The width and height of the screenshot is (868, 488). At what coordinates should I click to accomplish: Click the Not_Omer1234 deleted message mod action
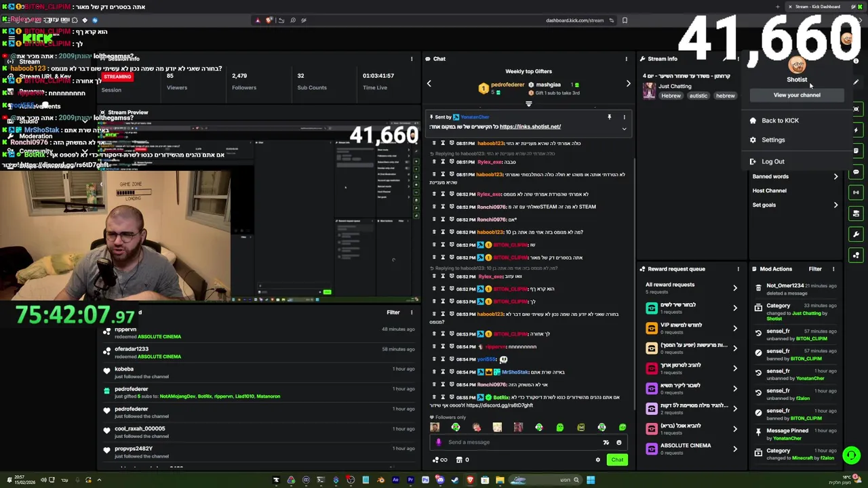(795, 289)
